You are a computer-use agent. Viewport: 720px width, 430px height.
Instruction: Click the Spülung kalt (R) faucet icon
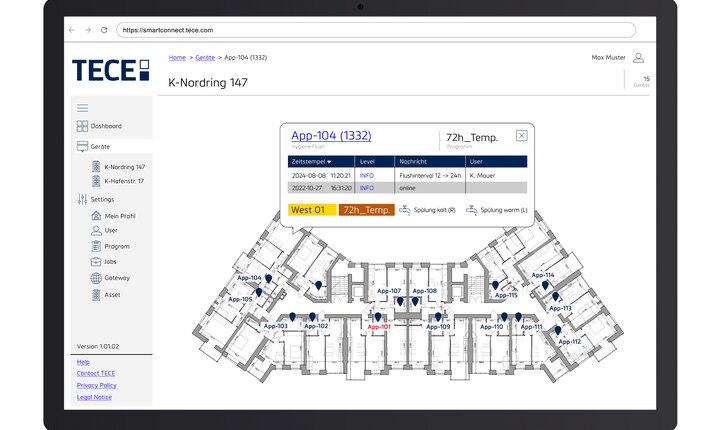[405, 210]
